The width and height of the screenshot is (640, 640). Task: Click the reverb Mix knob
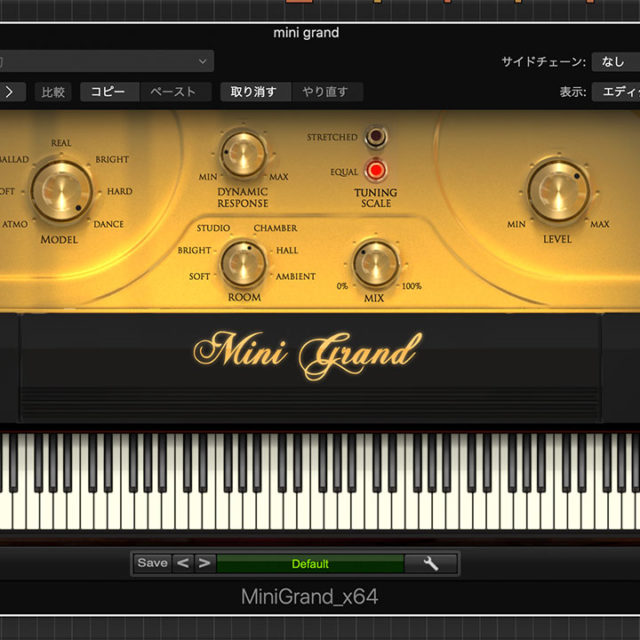tap(376, 263)
